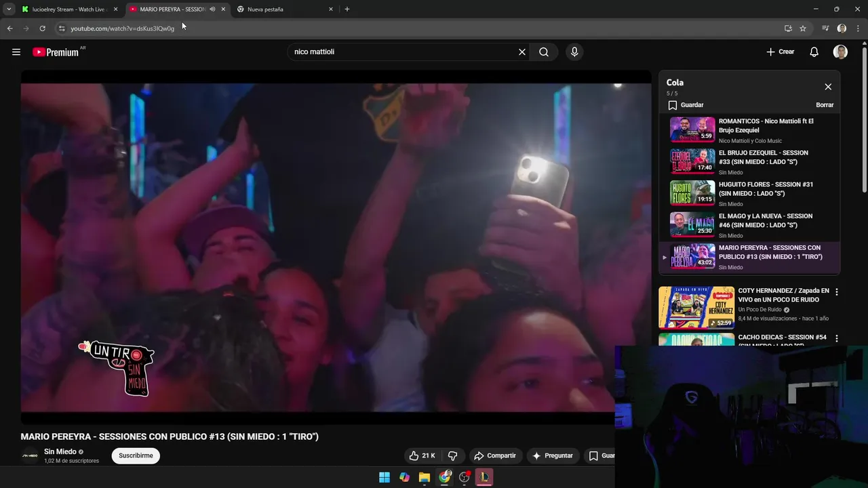The image size is (868, 488).
Task: Reload the page in Chrome
Action: pos(42,28)
